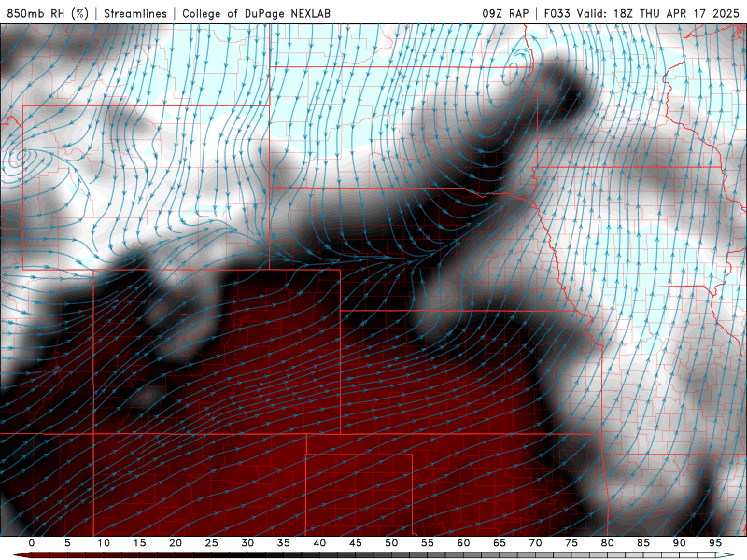Click the 5 value on color scale
The image size is (747, 560).
point(67,543)
